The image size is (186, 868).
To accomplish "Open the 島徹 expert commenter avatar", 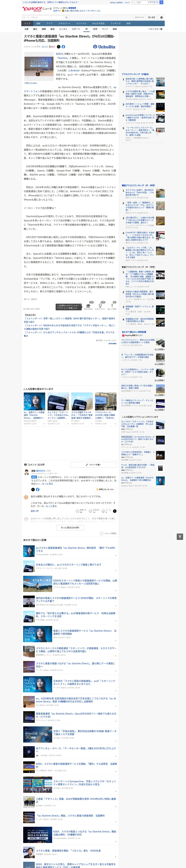I will coord(26,472).
